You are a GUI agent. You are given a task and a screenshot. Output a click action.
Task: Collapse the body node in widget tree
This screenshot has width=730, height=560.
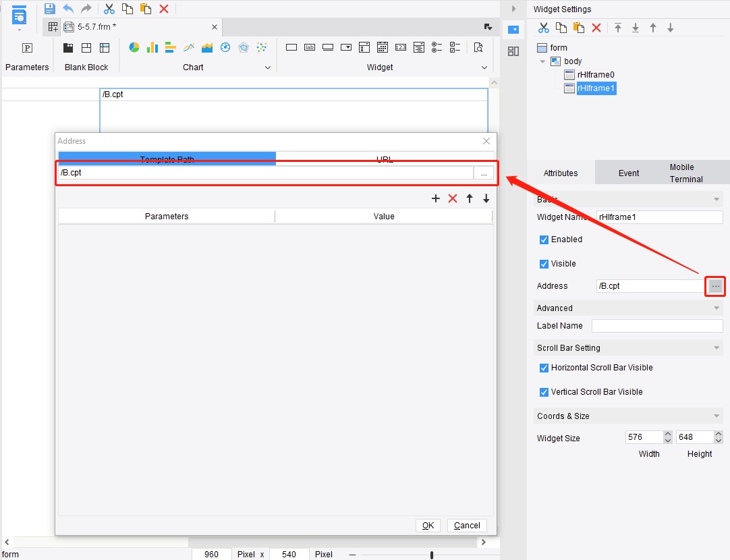(x=542, y=61)
